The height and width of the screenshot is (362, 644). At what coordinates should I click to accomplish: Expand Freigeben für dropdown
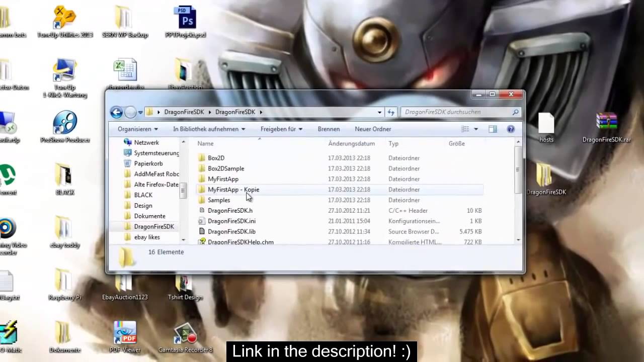(281, 129)
